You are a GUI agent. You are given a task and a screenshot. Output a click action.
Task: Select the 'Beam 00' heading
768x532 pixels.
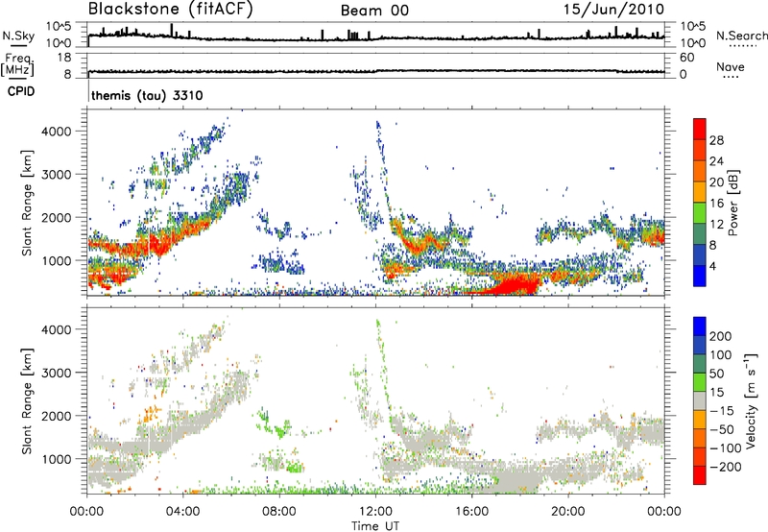pos(374,11)
